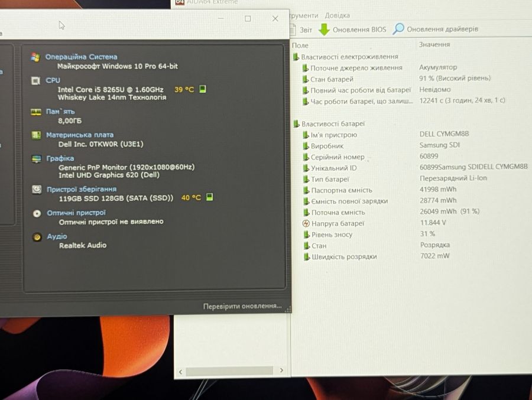Close the Speccy window
This screenshot has width=532, height=400.
pos(275,19)
